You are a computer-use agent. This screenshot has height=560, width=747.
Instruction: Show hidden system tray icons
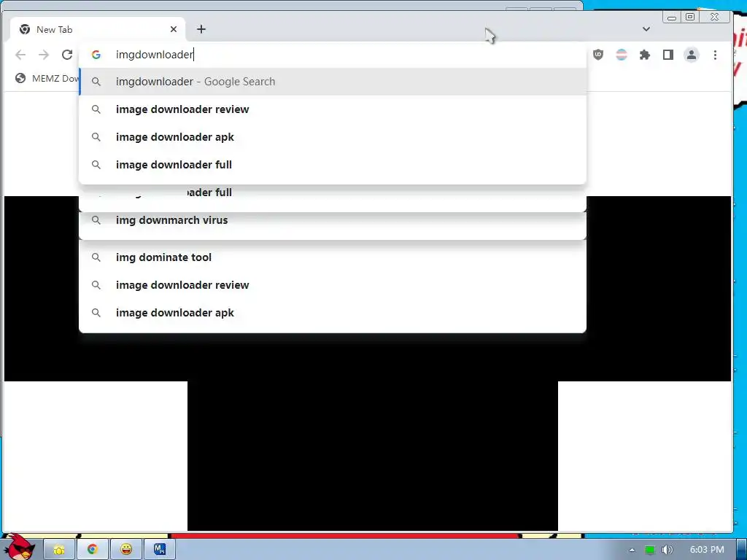632,550
